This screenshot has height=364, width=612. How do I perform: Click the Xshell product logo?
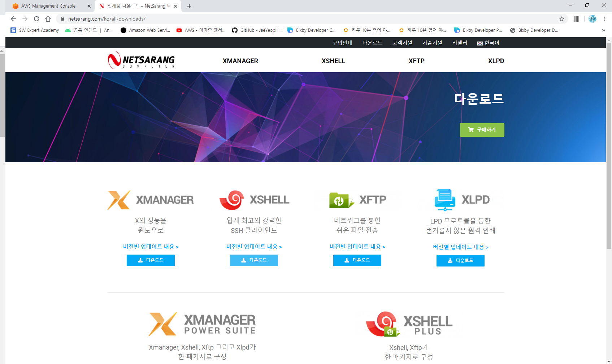tap(254, 200)
